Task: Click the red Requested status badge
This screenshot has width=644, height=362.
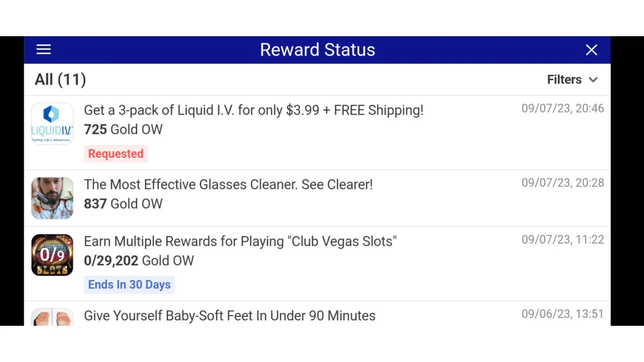Action: pyautogui.click(x=116, y=154)
